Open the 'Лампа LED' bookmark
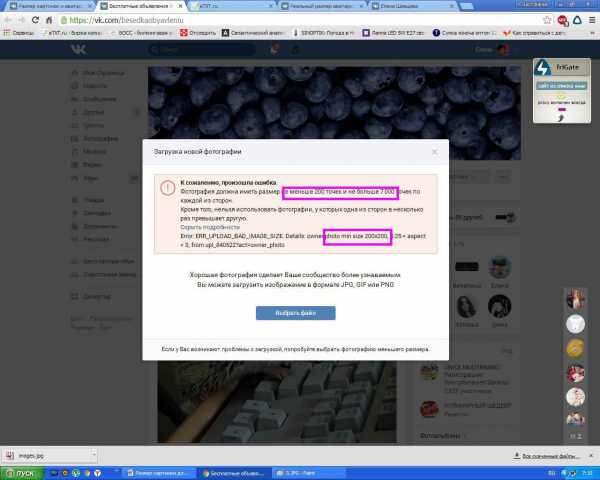 (x=394, y=33)
